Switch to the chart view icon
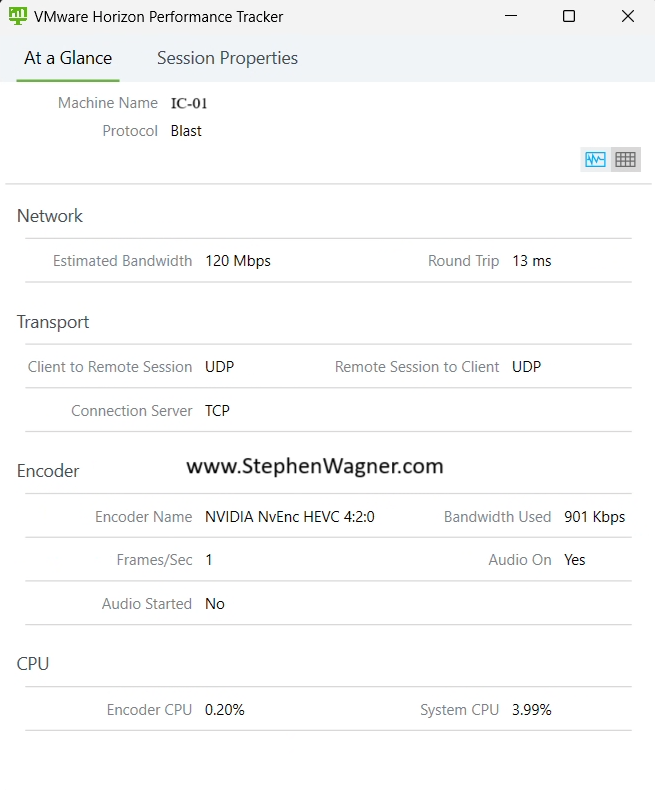Screen dimensions: 655x792 click(595, 160)
